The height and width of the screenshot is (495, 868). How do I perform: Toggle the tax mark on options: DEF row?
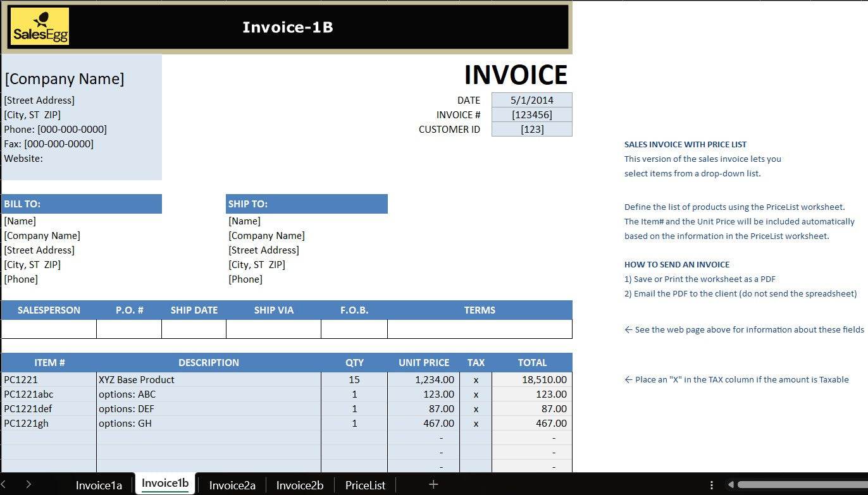click(x=476, y=408)
